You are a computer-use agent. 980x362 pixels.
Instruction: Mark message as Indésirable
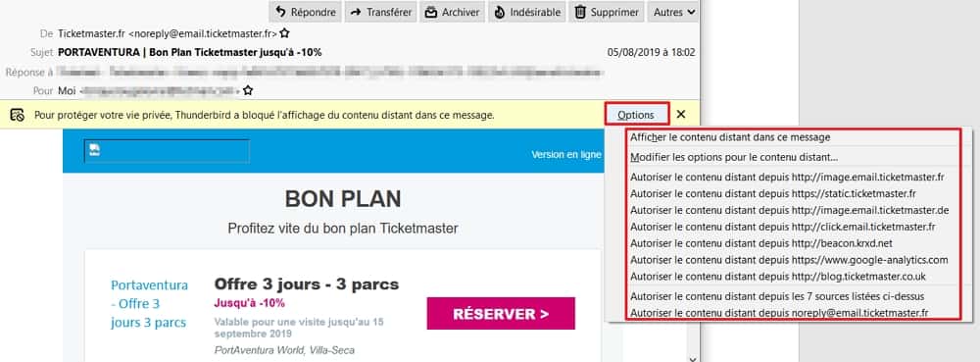(526, 12)
